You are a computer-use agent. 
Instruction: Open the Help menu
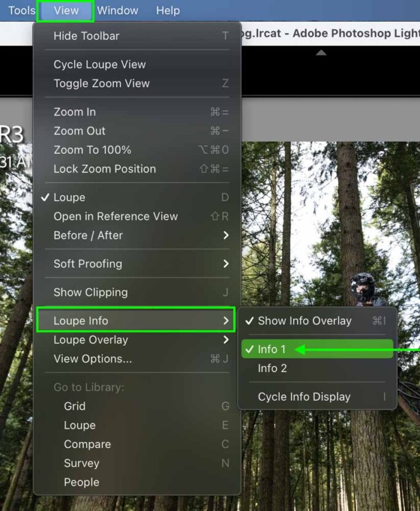click(168, 10)
